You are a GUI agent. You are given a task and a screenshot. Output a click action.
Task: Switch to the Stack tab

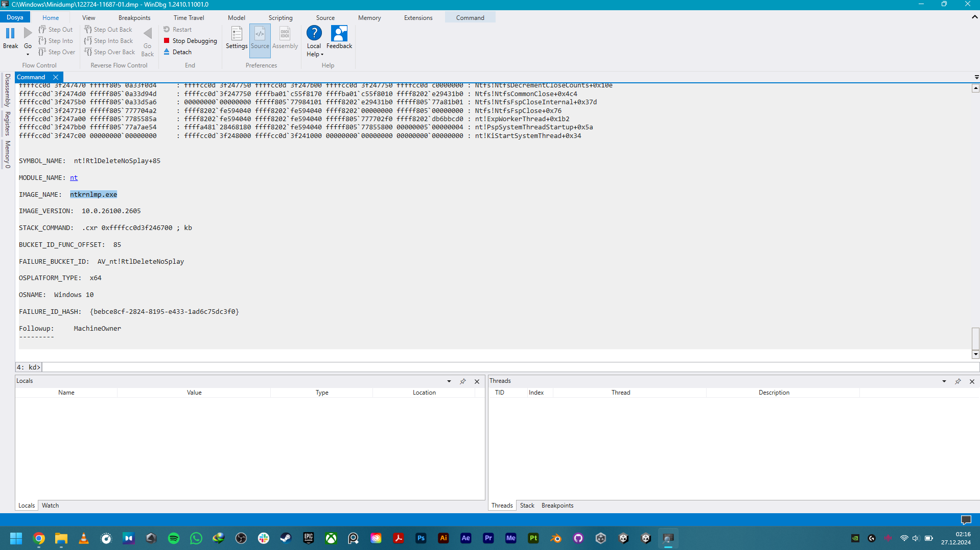click(x=527, y=506)
